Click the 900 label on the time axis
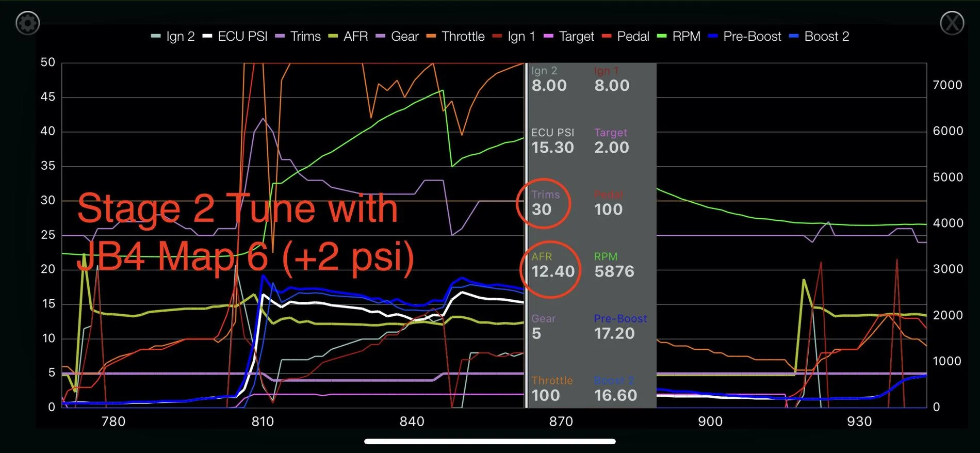The width and height of the screenshot is (980, 453). click(x=710, y=422)
